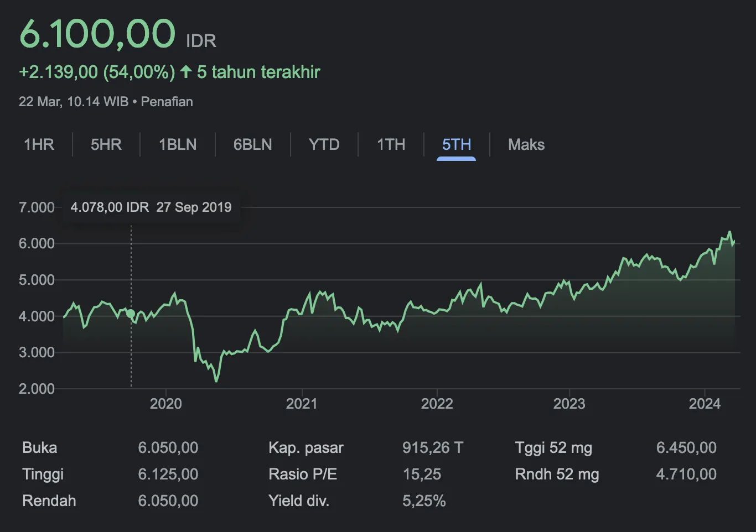
Task: Click the 6.100,00 IDR price heading
Action: pyautogui.click(x=98, y=34)
